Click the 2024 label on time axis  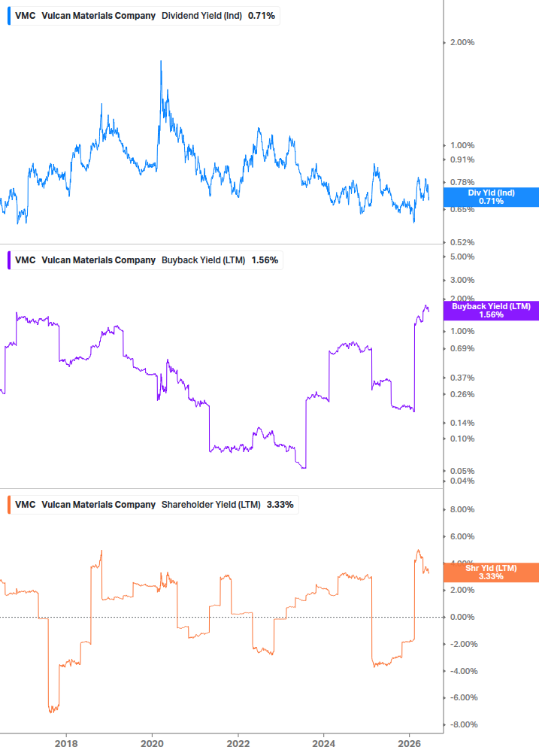[x=324, y=743]
